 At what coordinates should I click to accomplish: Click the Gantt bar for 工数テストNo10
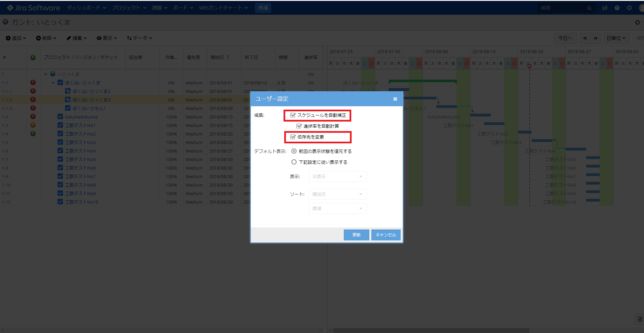pos(593,200)
